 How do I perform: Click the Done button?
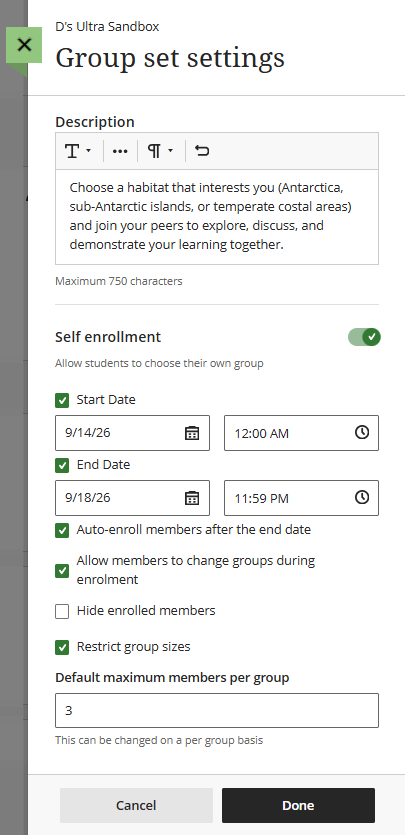click(298, 805)
